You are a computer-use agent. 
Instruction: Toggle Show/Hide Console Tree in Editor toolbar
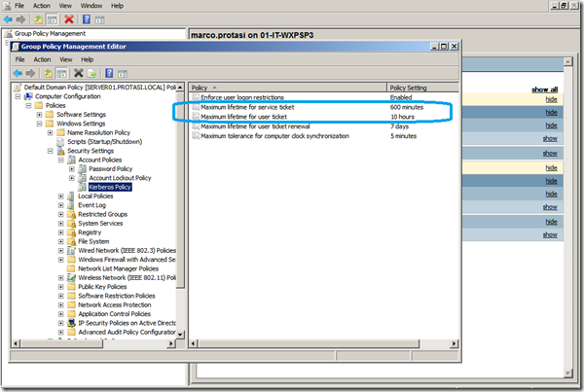point(62,73)
